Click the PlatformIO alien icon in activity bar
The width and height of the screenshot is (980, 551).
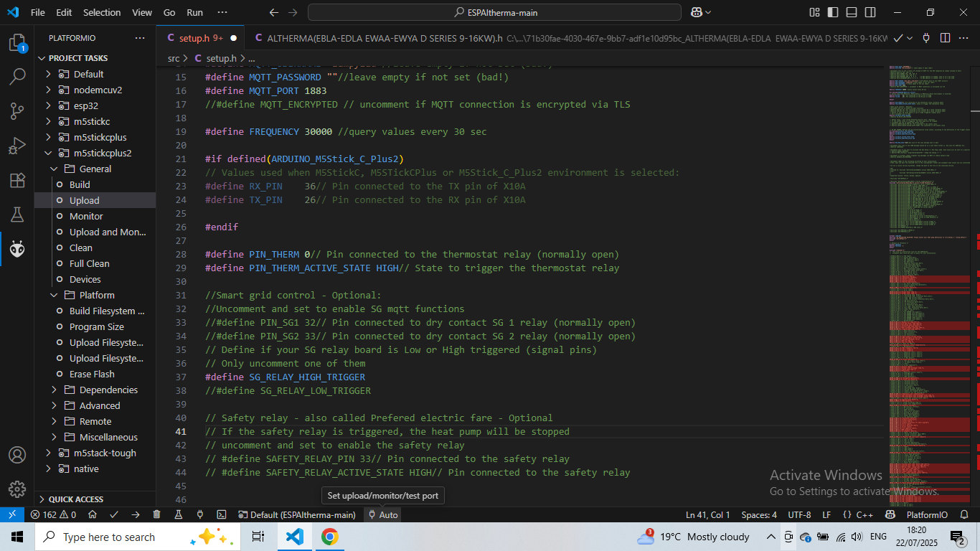tap(17, 249)
